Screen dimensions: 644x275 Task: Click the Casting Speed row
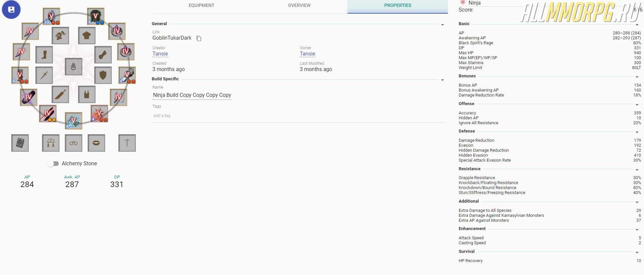(550, 243)
